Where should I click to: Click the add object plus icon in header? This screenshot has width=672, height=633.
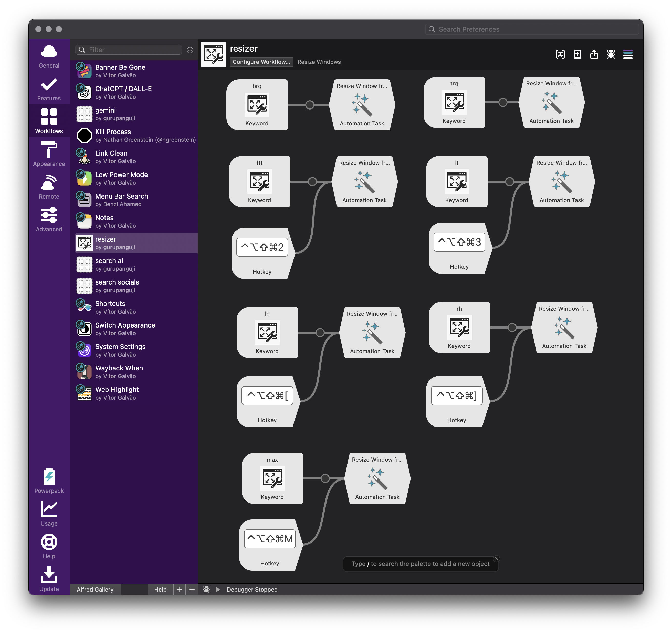click(577, 54)
